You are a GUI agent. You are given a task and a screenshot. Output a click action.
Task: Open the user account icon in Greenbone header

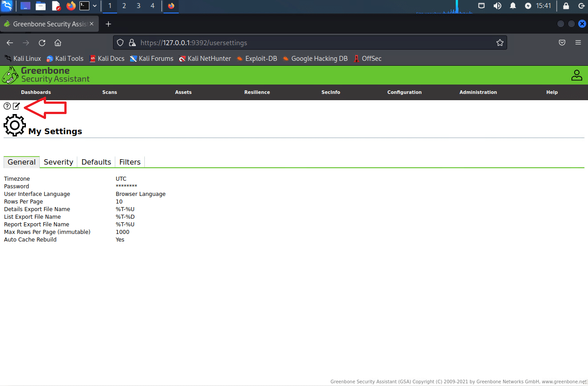[577, 75]
